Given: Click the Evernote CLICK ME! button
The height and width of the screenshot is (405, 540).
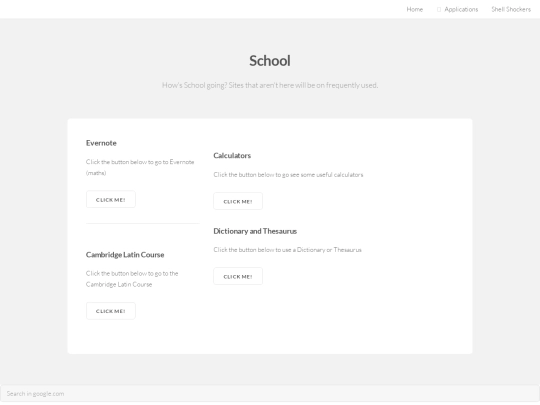Looking at the screenshot, I should 111,199.
